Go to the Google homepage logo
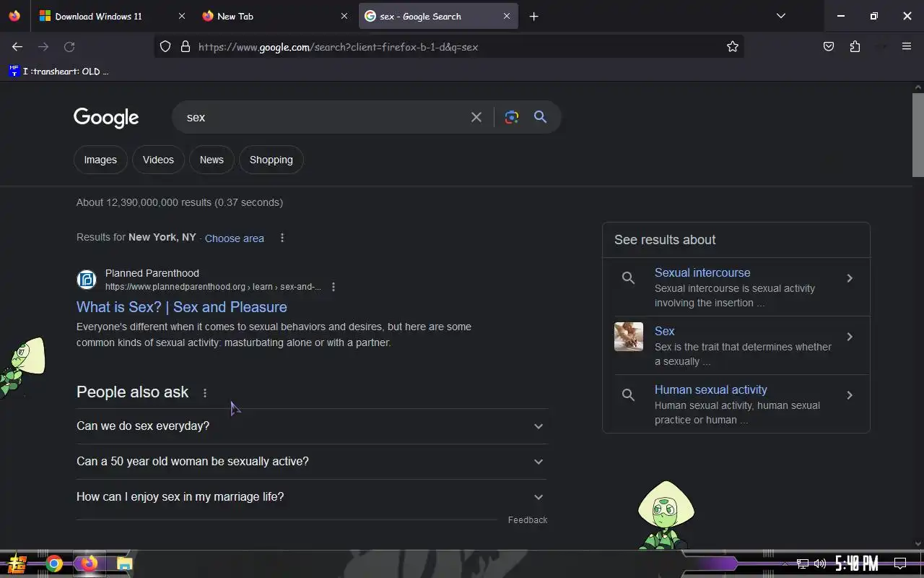This screenshot has width=924, height=578. coord(106,118)
